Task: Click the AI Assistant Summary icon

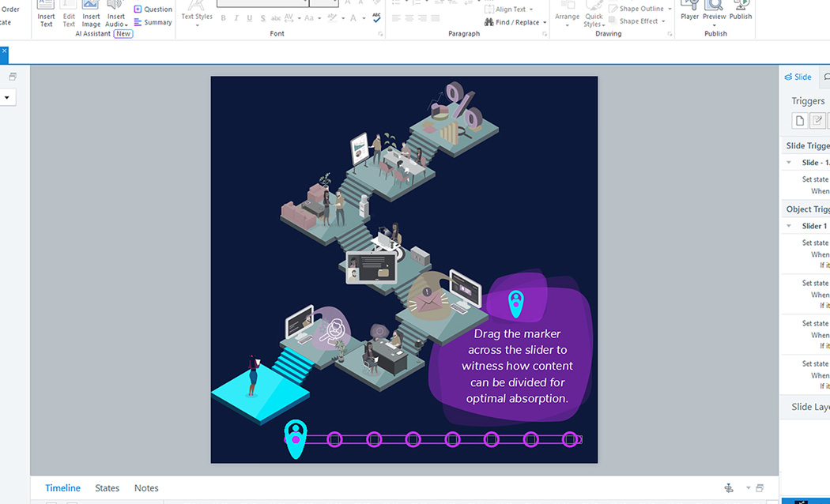Action: (x=153, y=22)
